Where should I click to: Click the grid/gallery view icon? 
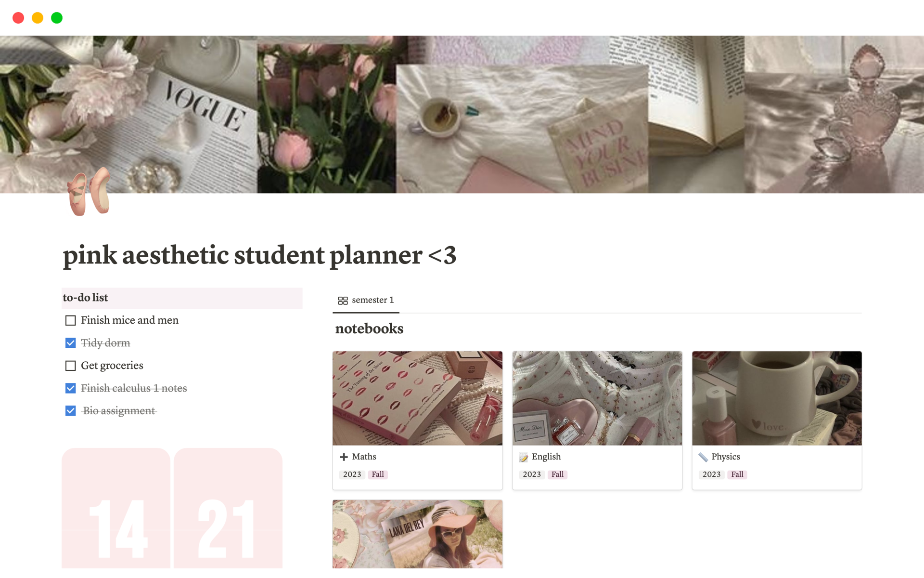pos(343,301)
